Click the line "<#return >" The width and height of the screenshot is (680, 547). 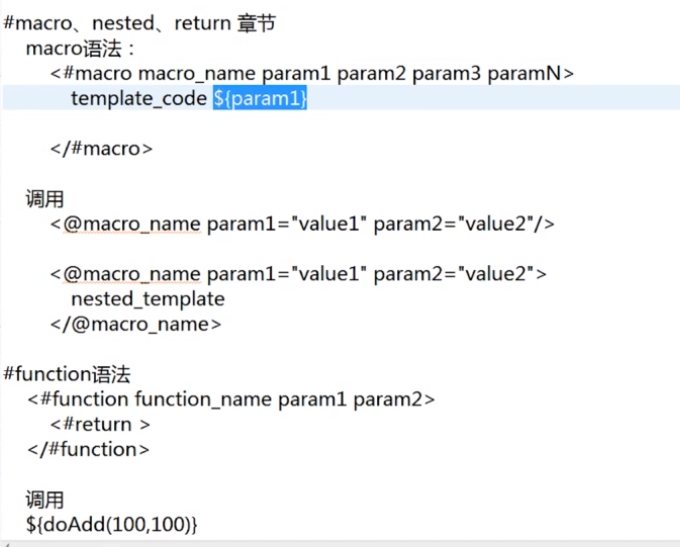click(100, 424)
